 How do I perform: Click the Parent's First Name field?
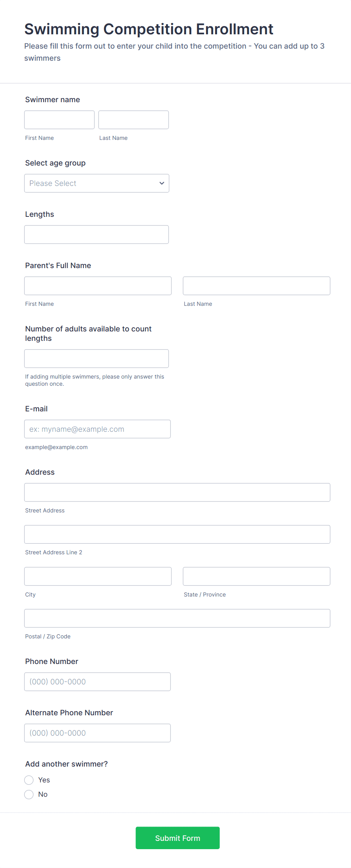click(x=98, y=285)
